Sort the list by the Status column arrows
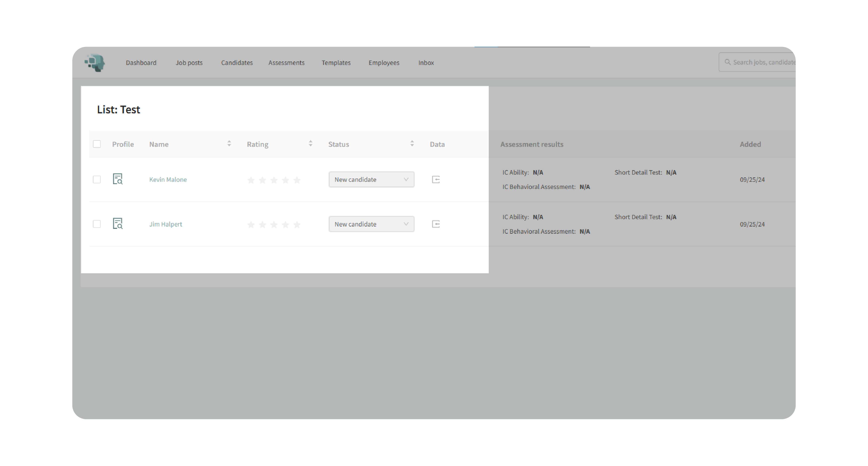Screen dimensions: 868x466 [x=412, y=144]
